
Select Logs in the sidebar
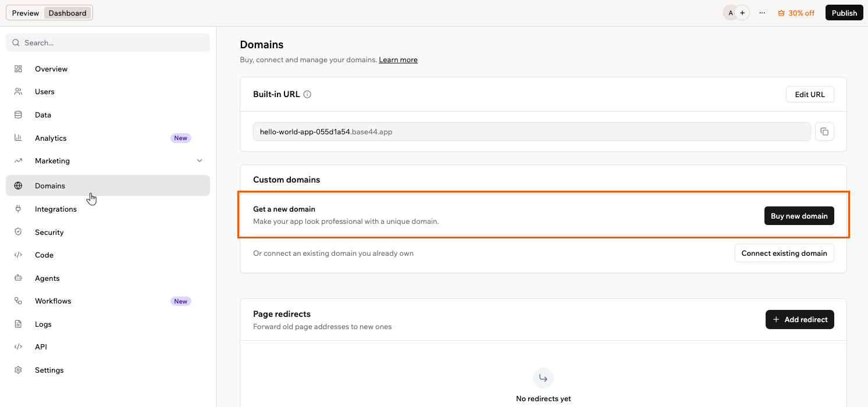108,324
